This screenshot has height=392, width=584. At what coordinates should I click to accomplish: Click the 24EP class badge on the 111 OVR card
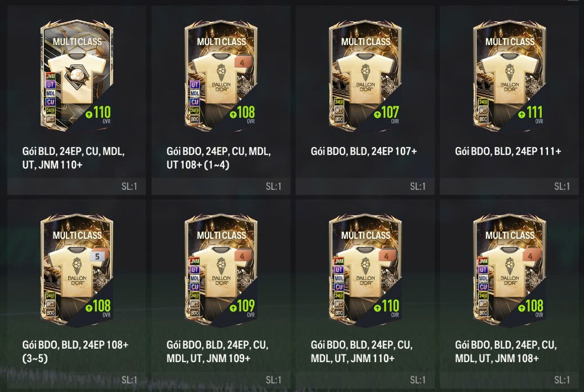[483, 102]
